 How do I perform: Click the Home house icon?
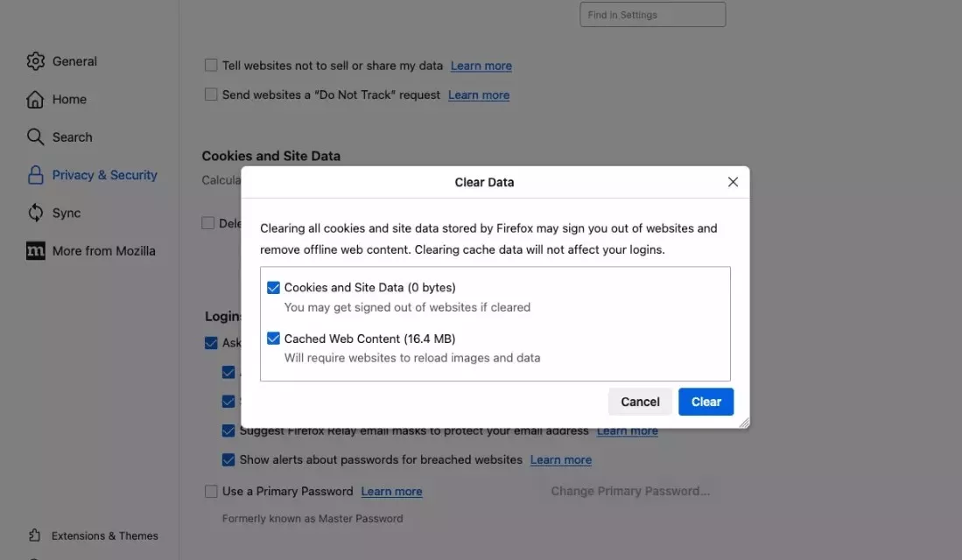click(35, 99)
